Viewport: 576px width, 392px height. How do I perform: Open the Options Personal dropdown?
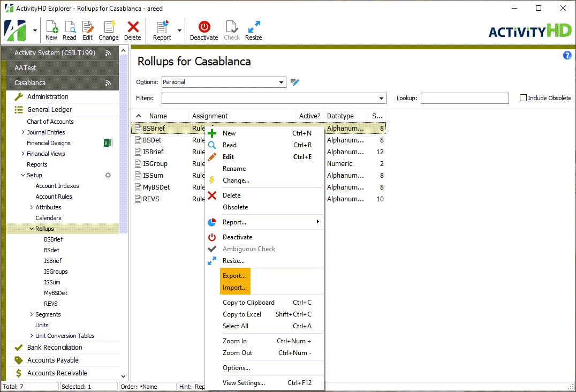point(281,82)
